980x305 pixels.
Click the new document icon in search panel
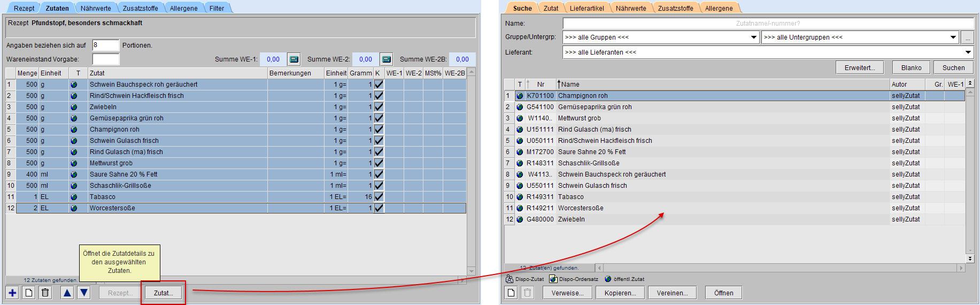512,293
